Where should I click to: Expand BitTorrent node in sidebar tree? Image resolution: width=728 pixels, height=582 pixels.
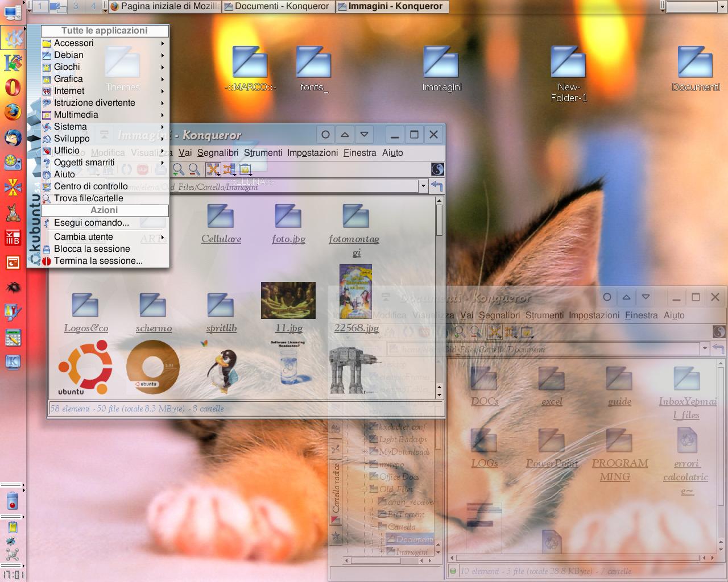pos(374,514)
